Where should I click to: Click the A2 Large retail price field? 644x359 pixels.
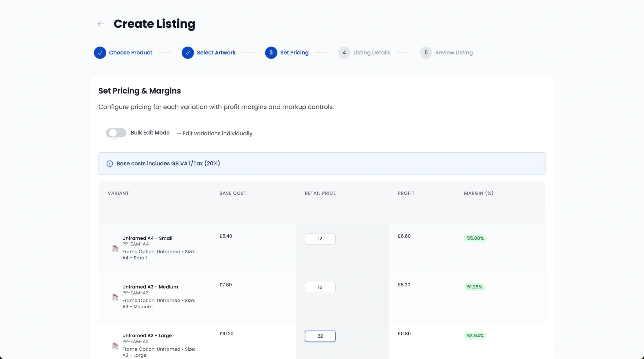pyautogui.click(x=320, y=336)
